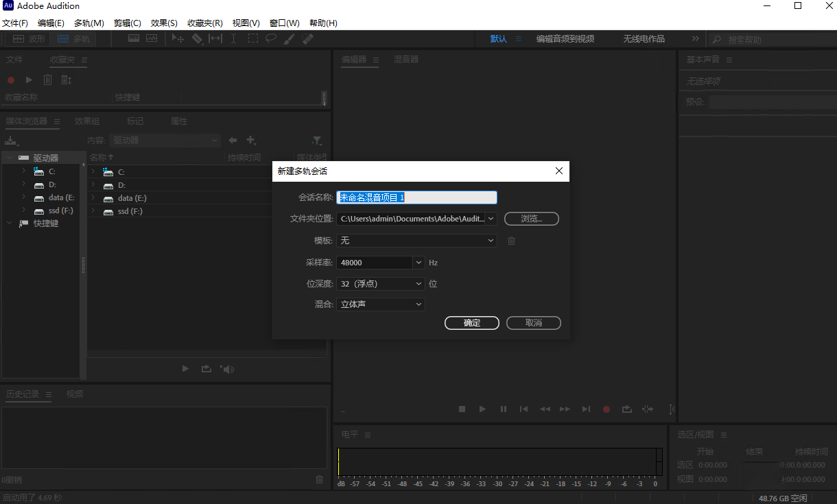Open 文件(F) menu

15,23
